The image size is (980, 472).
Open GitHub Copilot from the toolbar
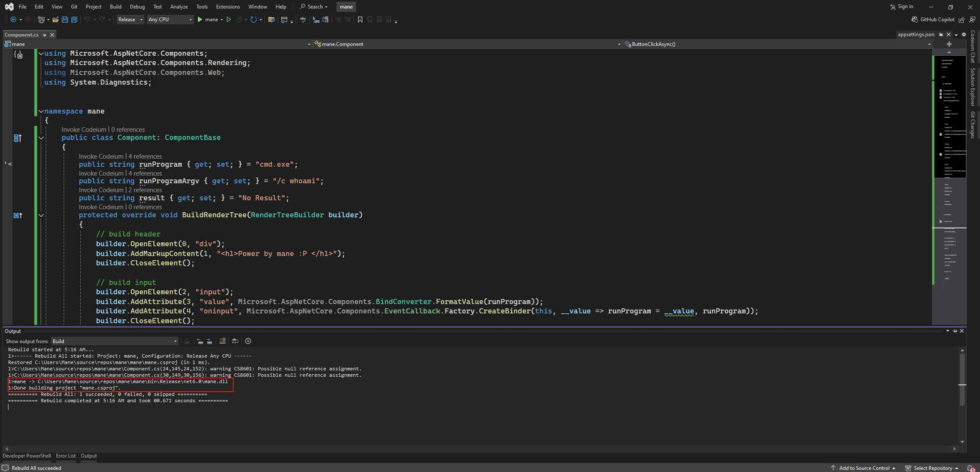933,20
